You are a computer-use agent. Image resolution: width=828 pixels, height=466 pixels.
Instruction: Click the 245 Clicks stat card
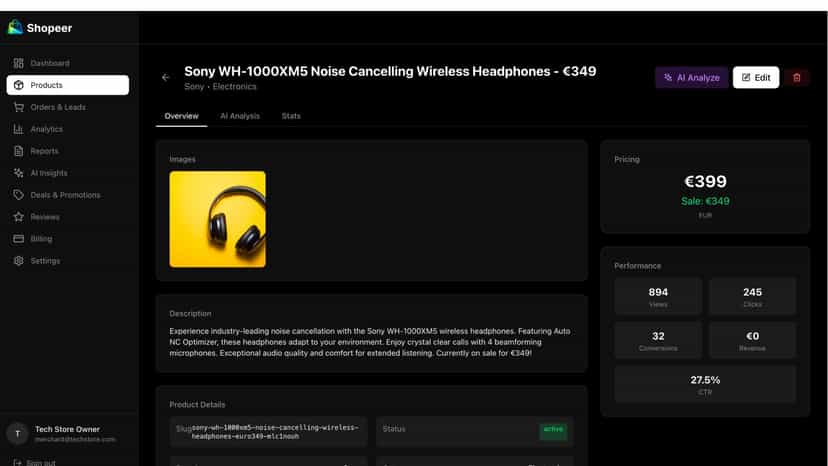[752, 296]
